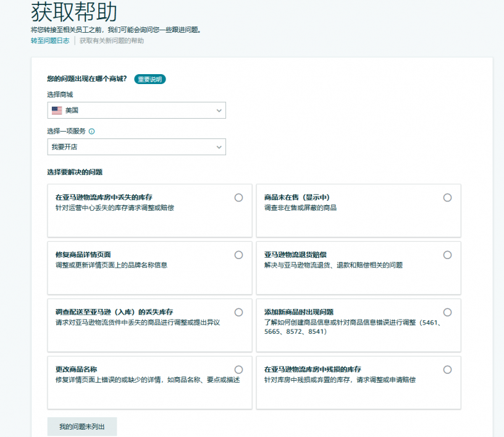Viewport: 504px width, 437px height.
Task: Click description 针对库房中残损或弃置的库存
Action: tap(340, 380)
